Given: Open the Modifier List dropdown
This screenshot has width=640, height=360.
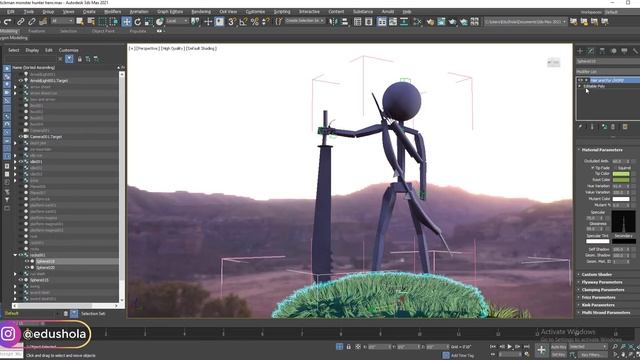Looking at the screenshot, I should 608,71.
